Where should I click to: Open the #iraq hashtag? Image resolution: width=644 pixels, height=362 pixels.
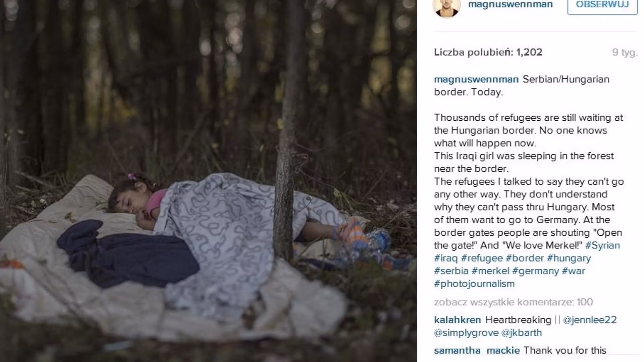[445, 258]
